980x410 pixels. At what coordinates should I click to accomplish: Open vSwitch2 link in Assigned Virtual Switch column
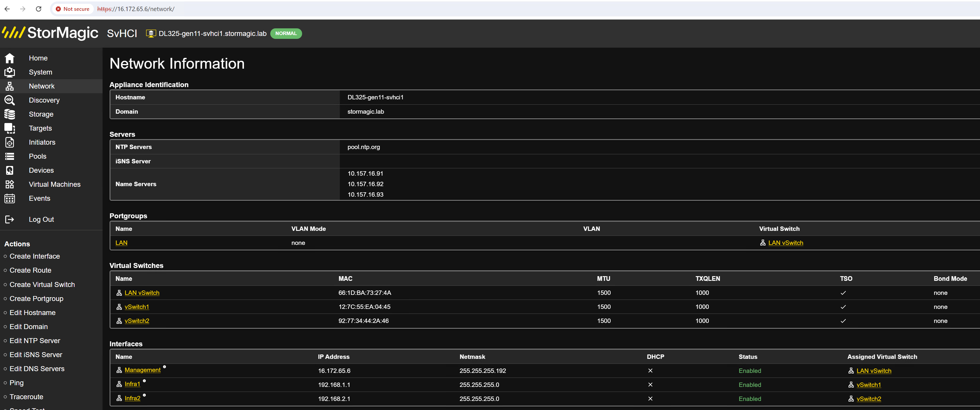pyautogui.click(x=869, y=399)
